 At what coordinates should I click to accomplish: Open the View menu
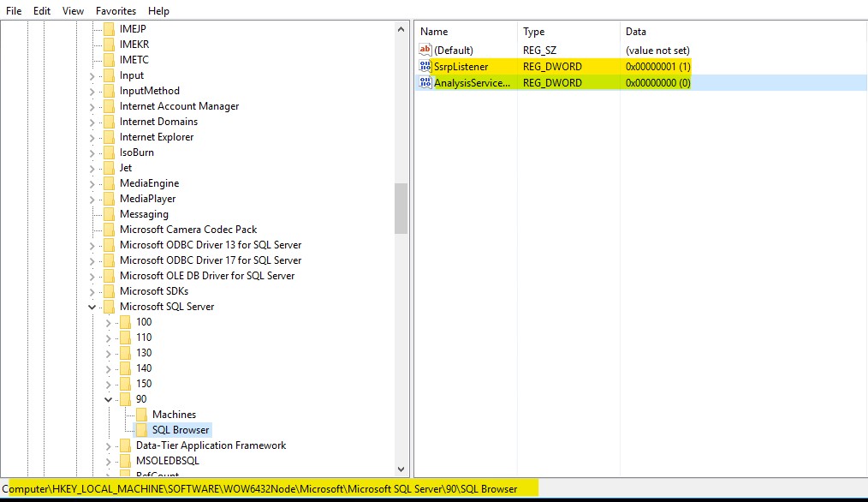click(73, 10)
